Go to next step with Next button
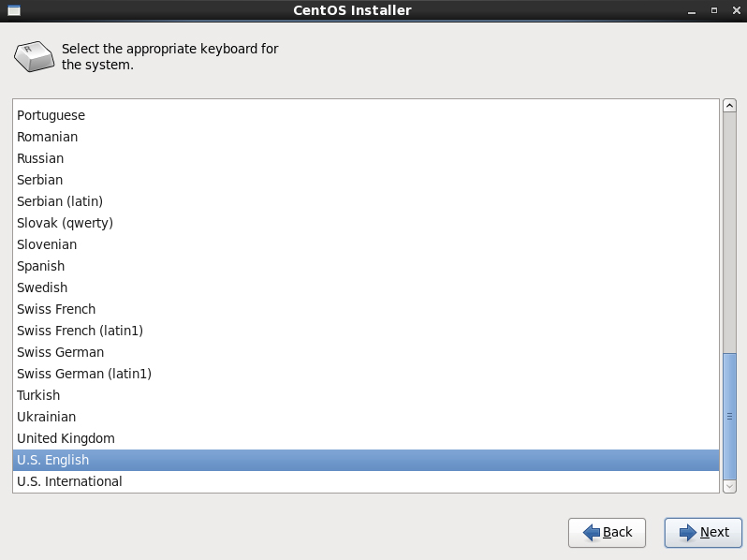Image resolution: width=747 pixels, height=560 pixels. pyautogui.click(x=703, y=532)
